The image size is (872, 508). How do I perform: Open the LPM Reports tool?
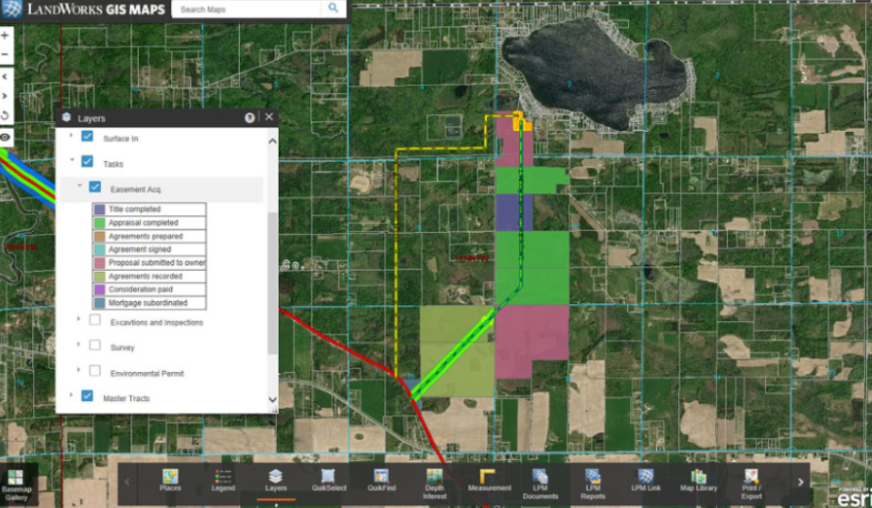[x=593, y=484]
